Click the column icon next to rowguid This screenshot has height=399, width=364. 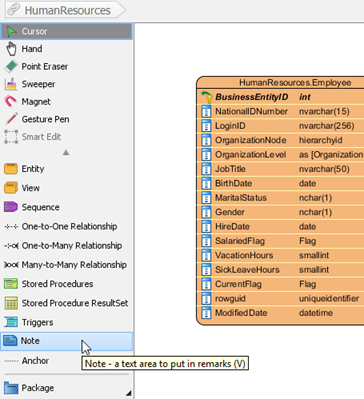pos(206,298)
